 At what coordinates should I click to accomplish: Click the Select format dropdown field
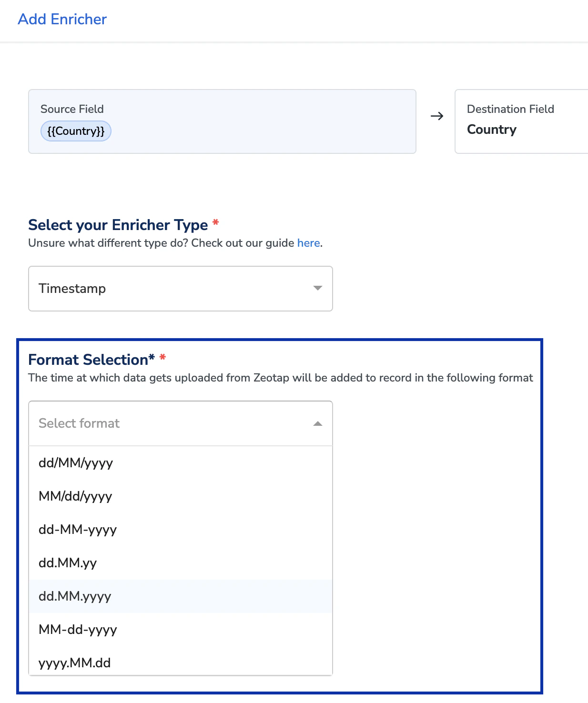tap(181, 423)
